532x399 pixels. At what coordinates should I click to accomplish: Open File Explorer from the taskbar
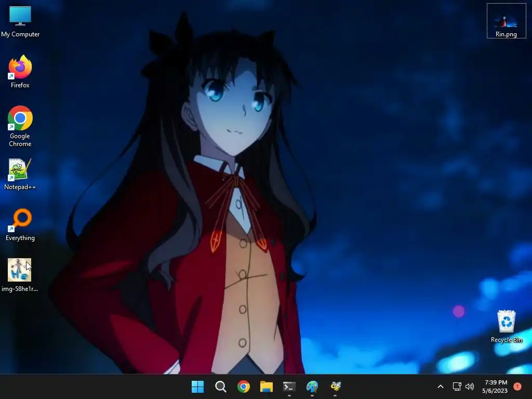267,387
